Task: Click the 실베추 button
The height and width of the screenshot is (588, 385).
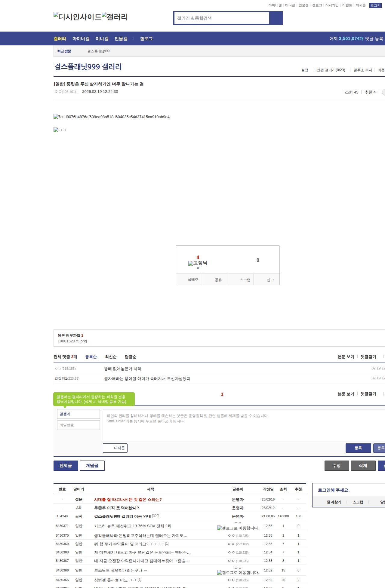Action: click(189, 280)
